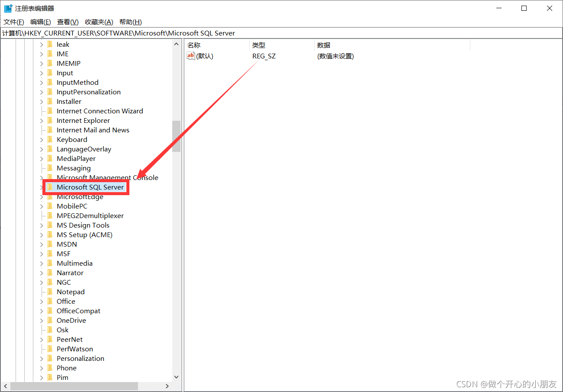Select the REG_SZ type cell
Image resolution: width=563 pixels, height=392 pixels.
point(264,56)
